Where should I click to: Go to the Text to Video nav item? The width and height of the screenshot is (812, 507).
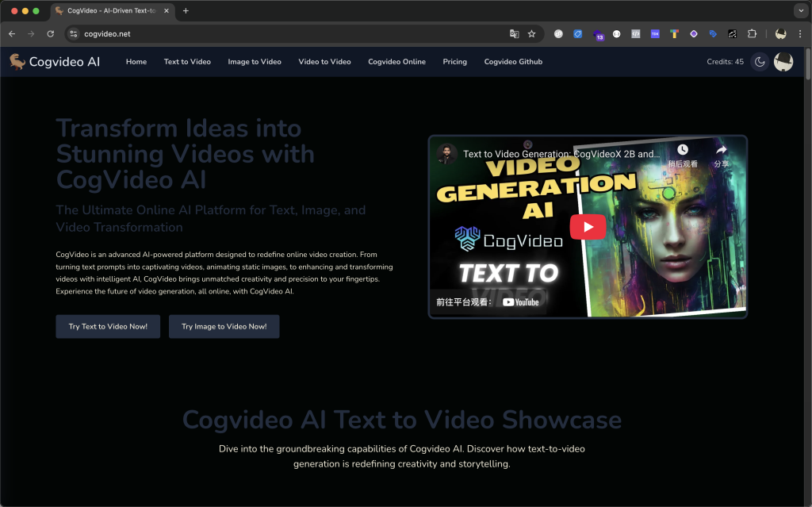point(187,62)
